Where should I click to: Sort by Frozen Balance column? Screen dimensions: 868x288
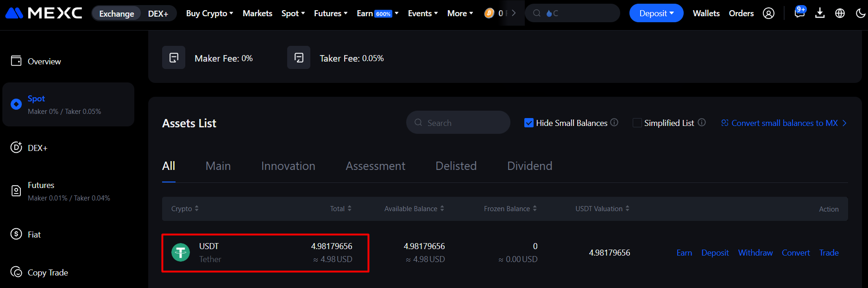(510, 209)
